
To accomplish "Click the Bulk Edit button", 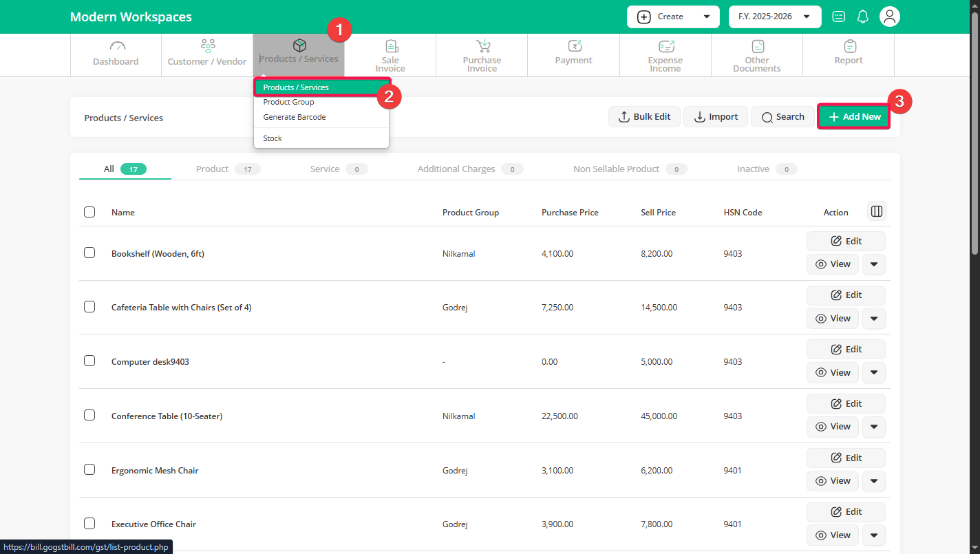I will [x=644, y=117].
